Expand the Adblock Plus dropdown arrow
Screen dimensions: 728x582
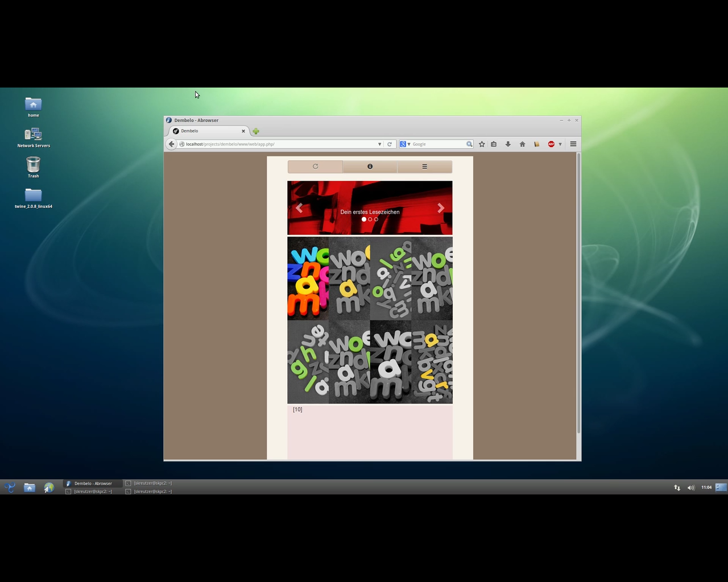click(560, 144)
